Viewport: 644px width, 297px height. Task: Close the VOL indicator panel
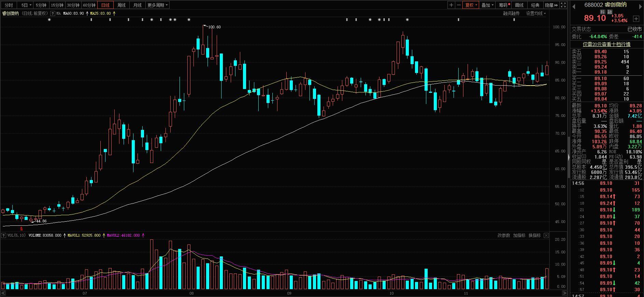546,235
